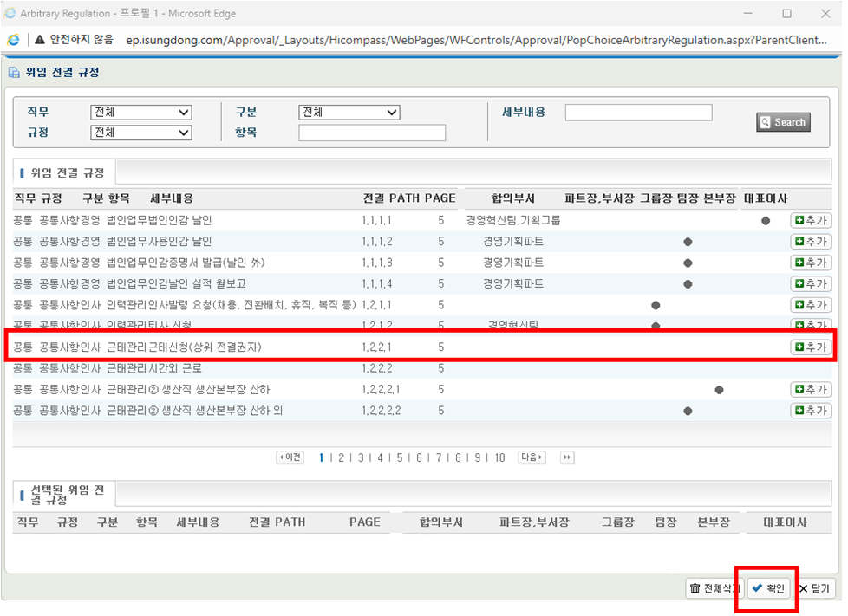This screenshot has width=848, height=616.
Task: Click the 다음 next-page link
Action: tap(530, 457)
